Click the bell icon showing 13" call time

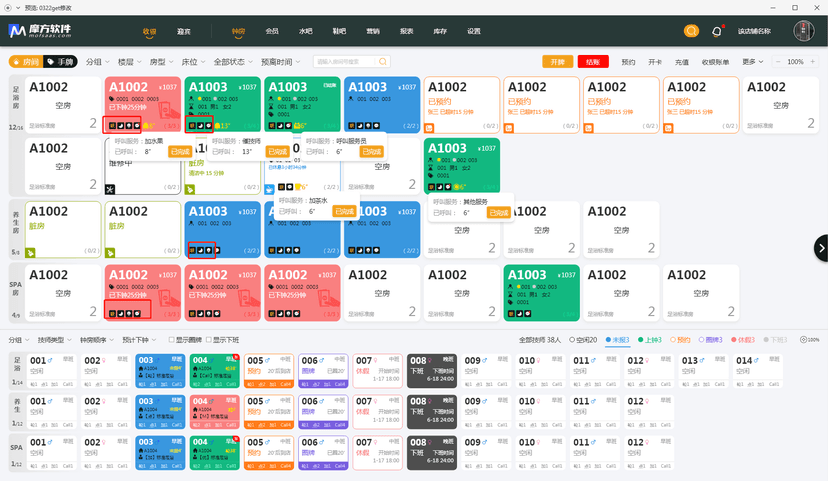click(218, 126)
